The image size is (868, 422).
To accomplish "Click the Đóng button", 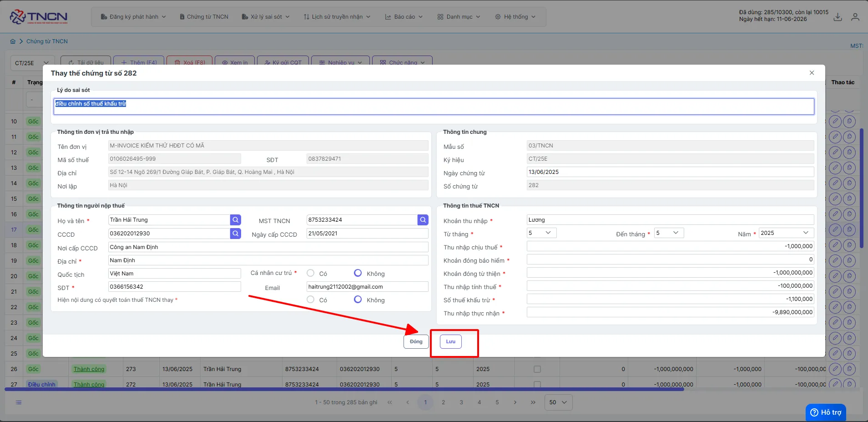I will [x=416, y=341].
